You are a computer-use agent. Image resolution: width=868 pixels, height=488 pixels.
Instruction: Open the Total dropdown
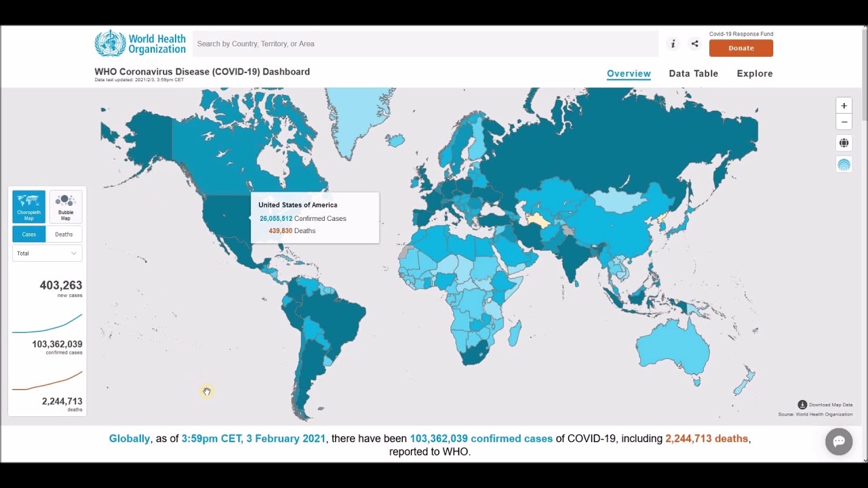coord(47,253)
